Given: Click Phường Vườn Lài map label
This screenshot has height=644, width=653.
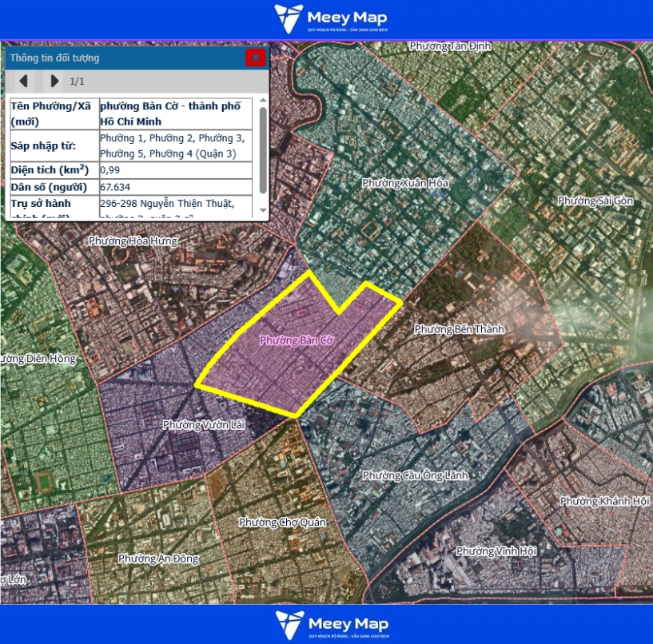Looking at the screenshot, I should [x=203, y=425].
